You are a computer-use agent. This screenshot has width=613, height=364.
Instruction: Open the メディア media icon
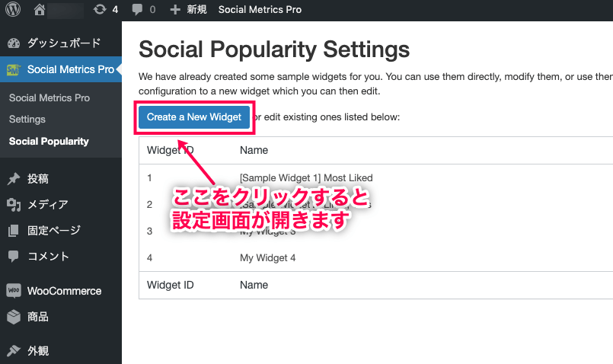pyautogui.click(x=13, y=204)
